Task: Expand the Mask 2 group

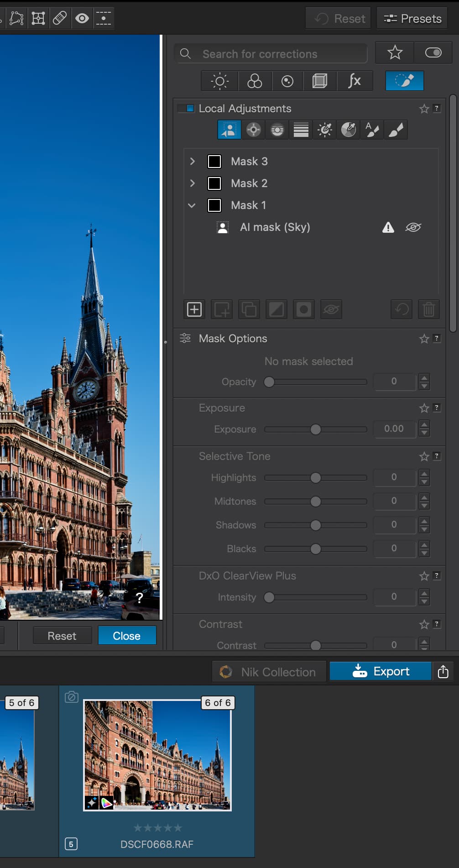Action: pos(192,183)
